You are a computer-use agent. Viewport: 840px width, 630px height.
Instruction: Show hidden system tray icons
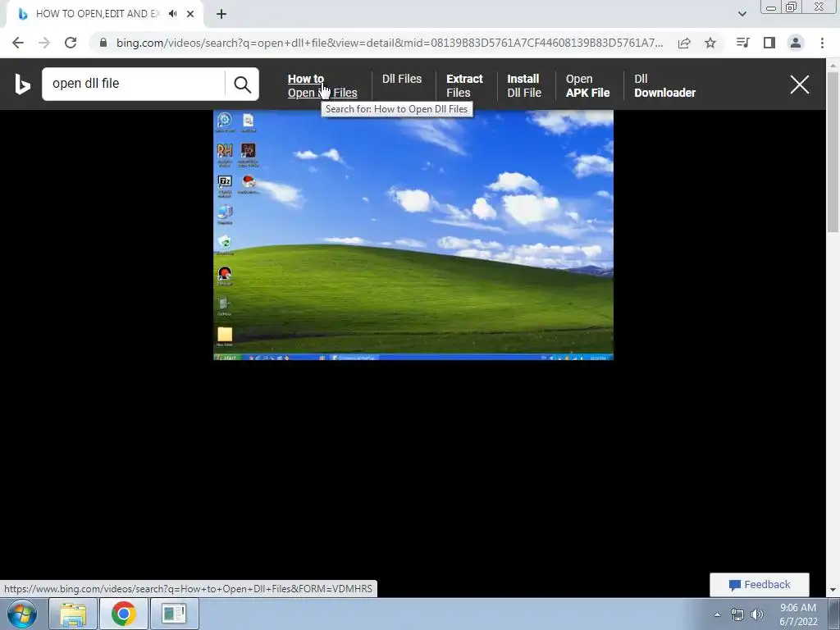point(717,614)
